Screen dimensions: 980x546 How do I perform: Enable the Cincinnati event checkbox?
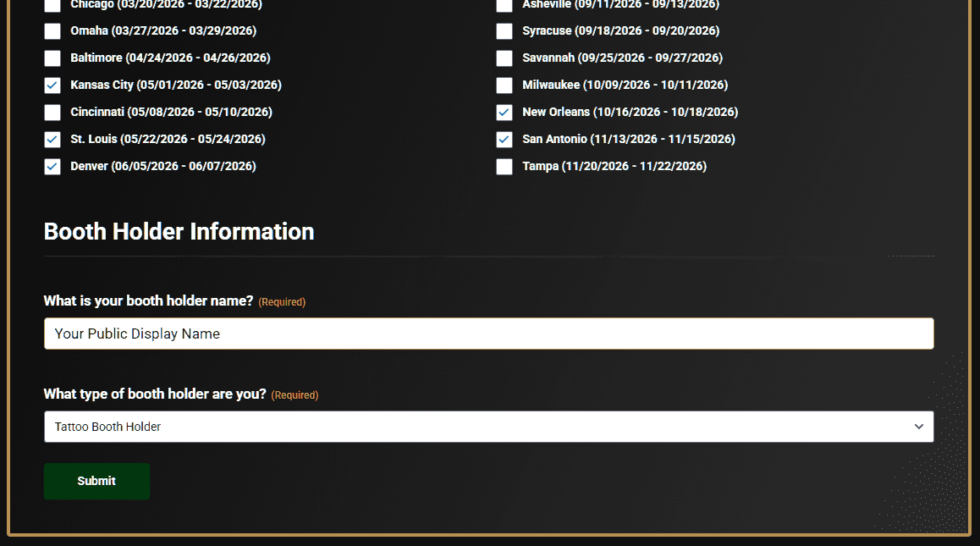[x=52, y=113]
